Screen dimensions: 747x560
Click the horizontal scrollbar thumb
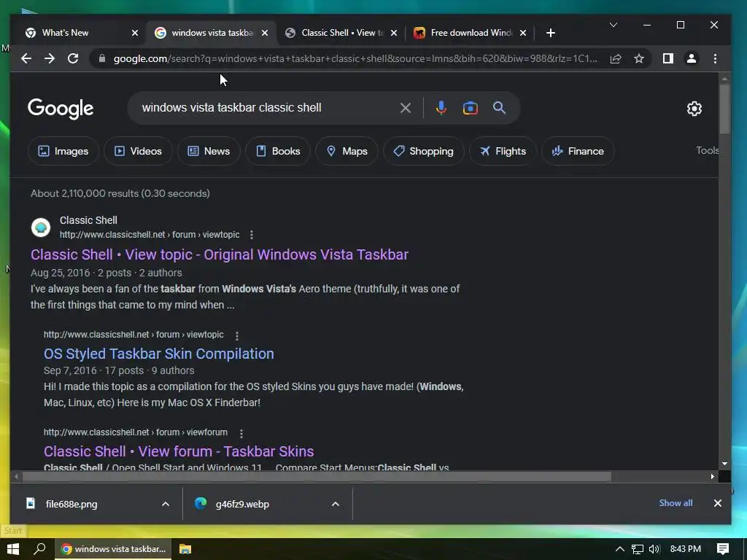pyautogui.click(x=317, y=476)
